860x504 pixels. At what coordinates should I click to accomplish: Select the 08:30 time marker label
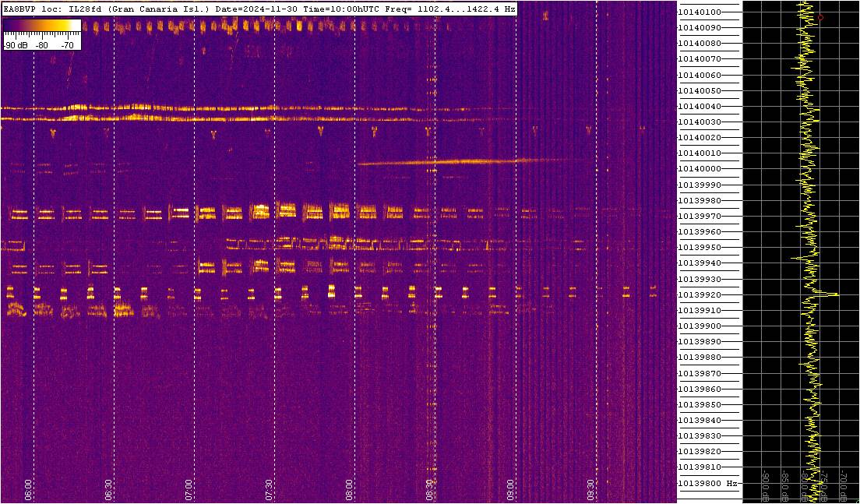pos(429,490)
